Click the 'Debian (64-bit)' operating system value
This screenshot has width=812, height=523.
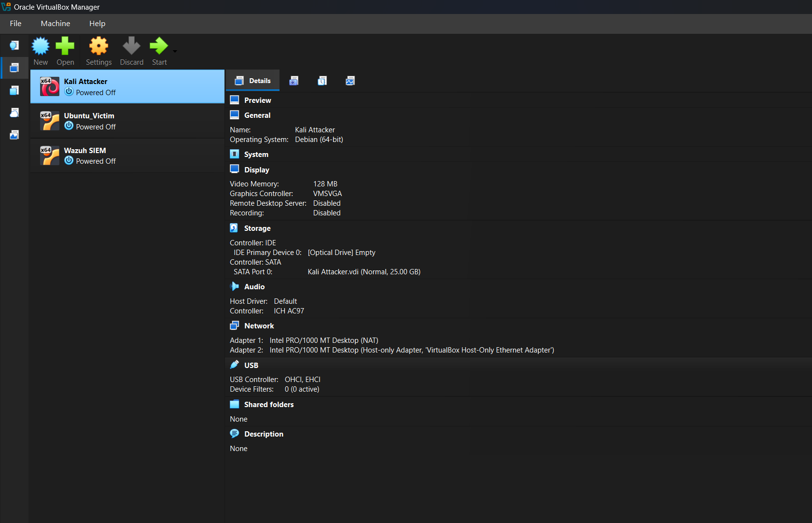click(x=319, y=140)
